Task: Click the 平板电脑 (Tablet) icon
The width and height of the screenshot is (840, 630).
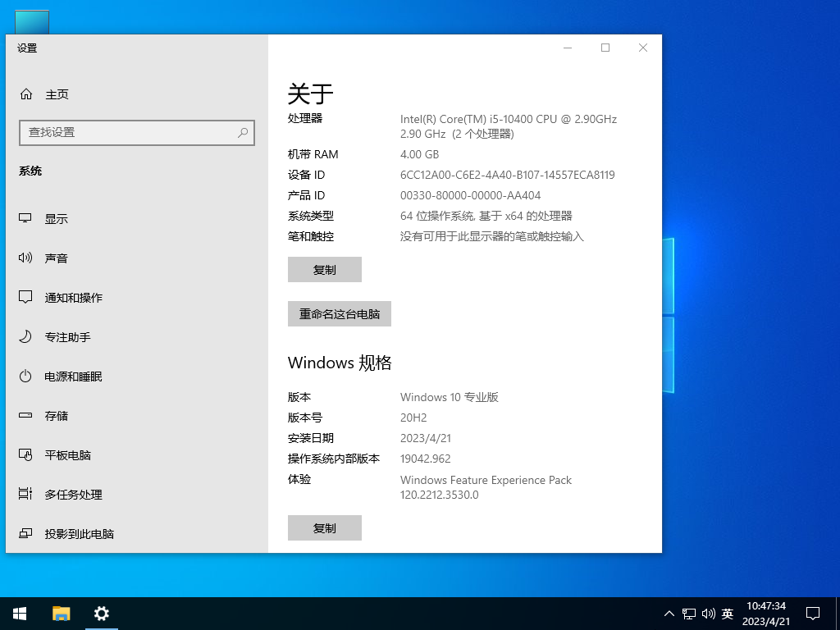Action: pyautogui.click(x=25, y=455)
